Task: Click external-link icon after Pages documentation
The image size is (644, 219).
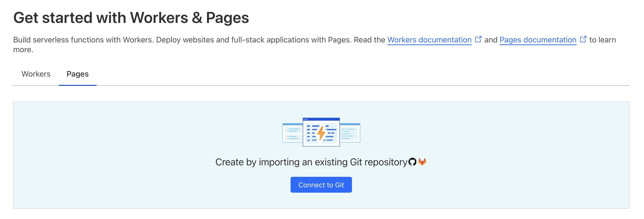Action: [x=583, y=40]
